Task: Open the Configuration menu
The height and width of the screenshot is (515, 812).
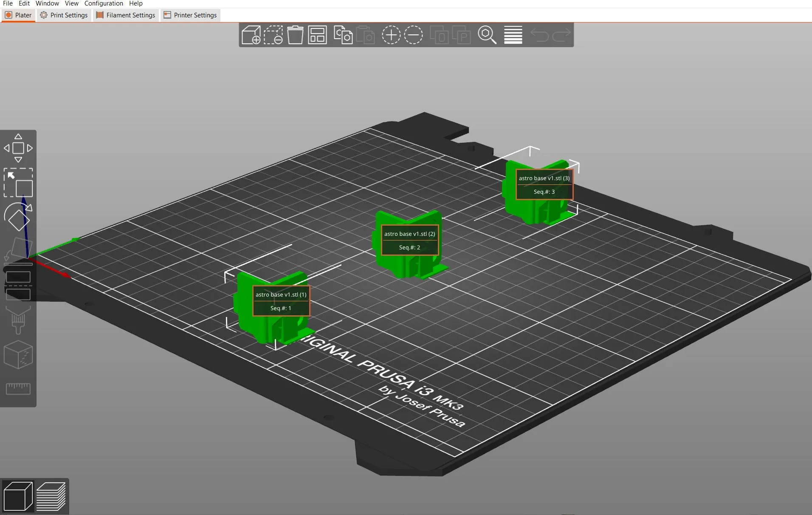Action: pos(104,3)
